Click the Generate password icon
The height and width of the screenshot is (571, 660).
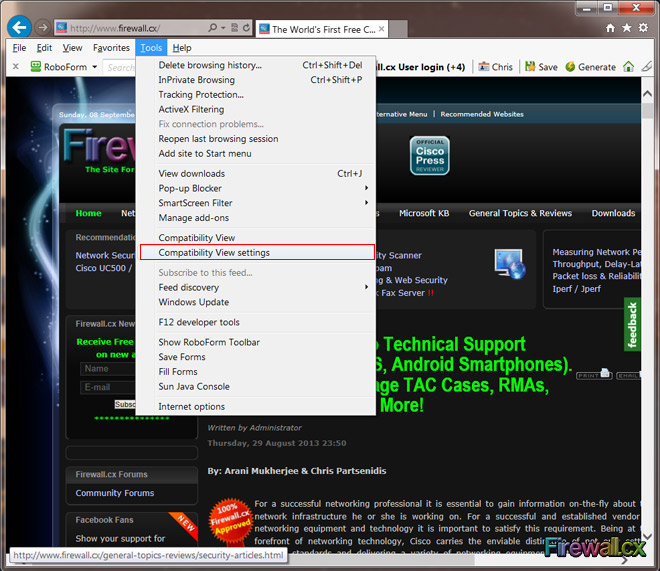coord(570,66)
